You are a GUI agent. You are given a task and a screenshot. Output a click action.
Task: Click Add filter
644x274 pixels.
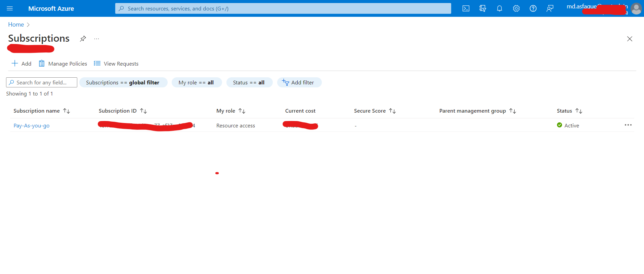pyautogui.click(x=299, y=82)
